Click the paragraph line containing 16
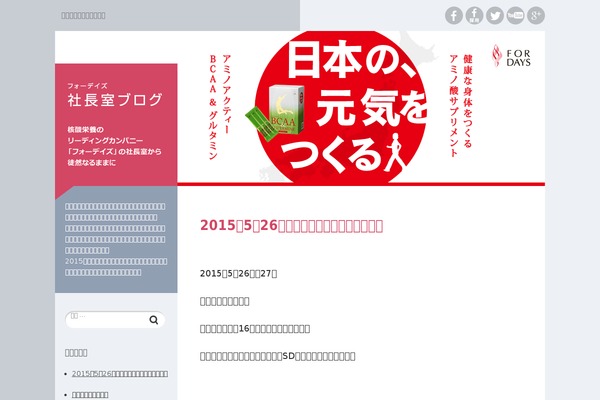The height and width of the screenshot is (400, 600). 255,329
